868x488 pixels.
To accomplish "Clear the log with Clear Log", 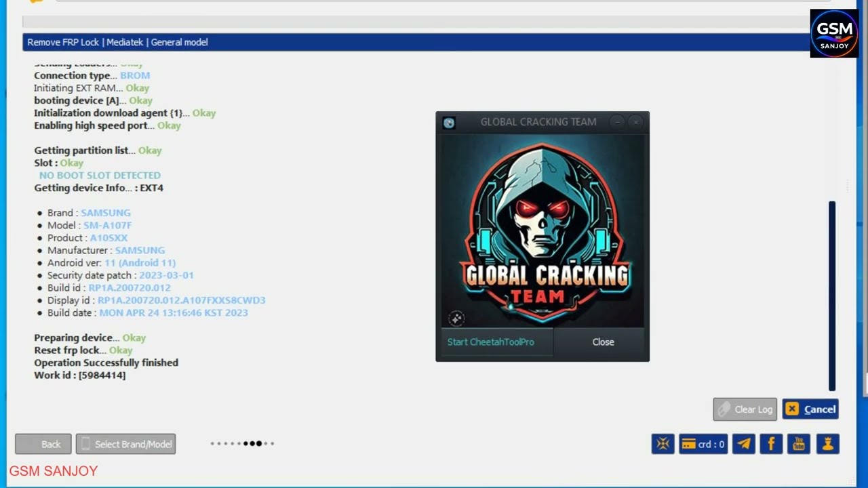I will coord(745,409).
